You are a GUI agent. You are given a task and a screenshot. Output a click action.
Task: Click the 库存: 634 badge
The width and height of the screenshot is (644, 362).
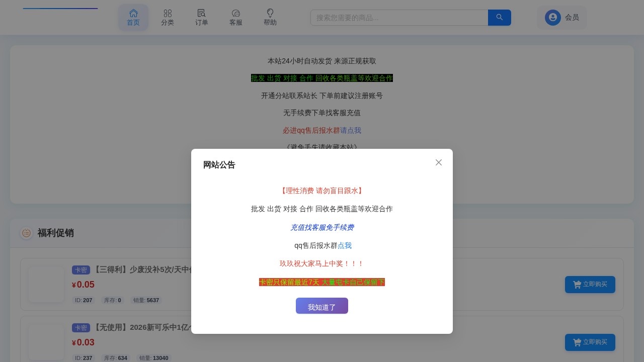(x=116, y=358)
